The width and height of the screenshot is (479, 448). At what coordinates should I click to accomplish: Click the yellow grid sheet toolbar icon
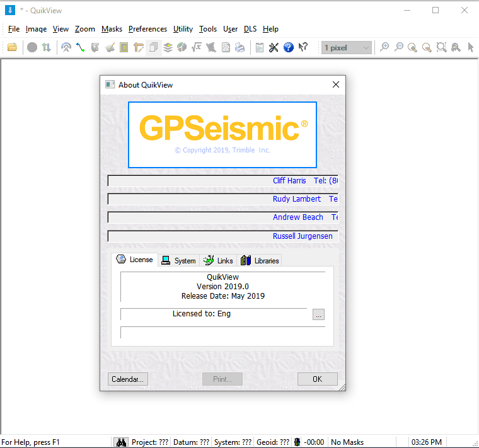124,47
